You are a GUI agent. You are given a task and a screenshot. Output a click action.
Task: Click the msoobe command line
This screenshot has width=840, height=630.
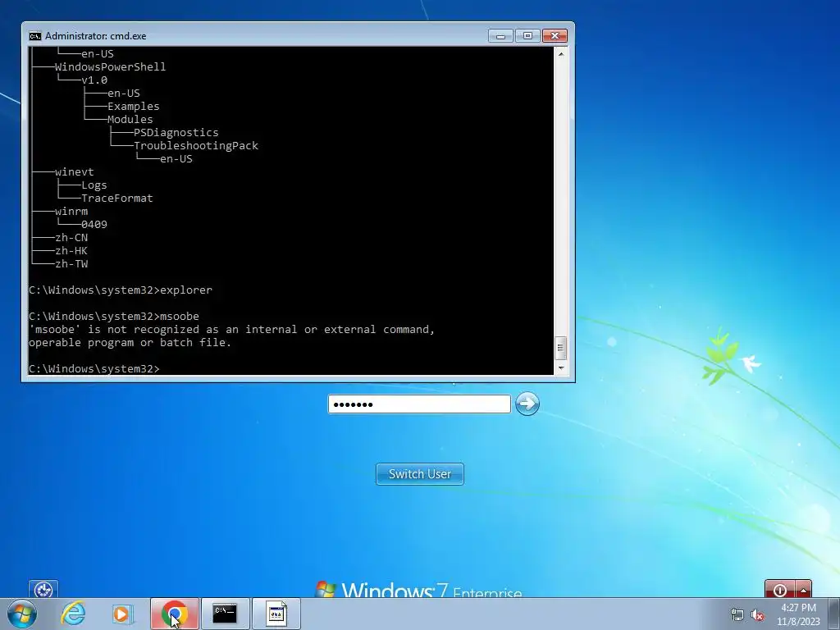tap(114, 316)
